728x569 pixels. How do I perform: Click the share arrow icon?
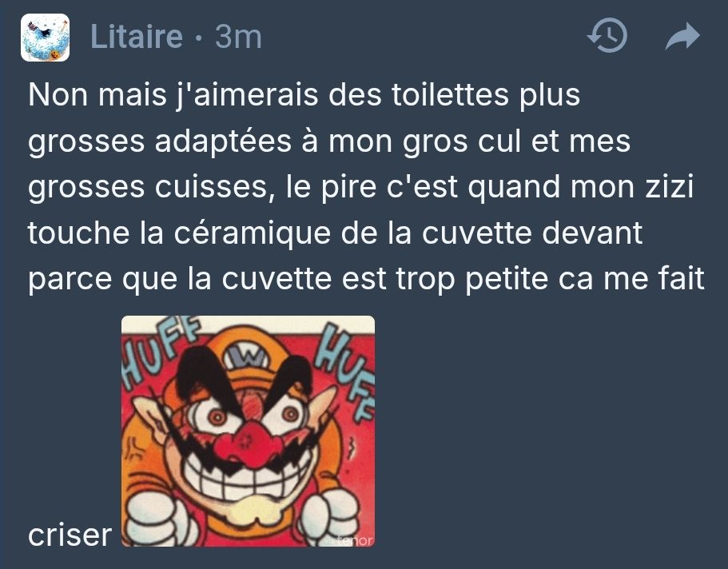coord(682,36)
